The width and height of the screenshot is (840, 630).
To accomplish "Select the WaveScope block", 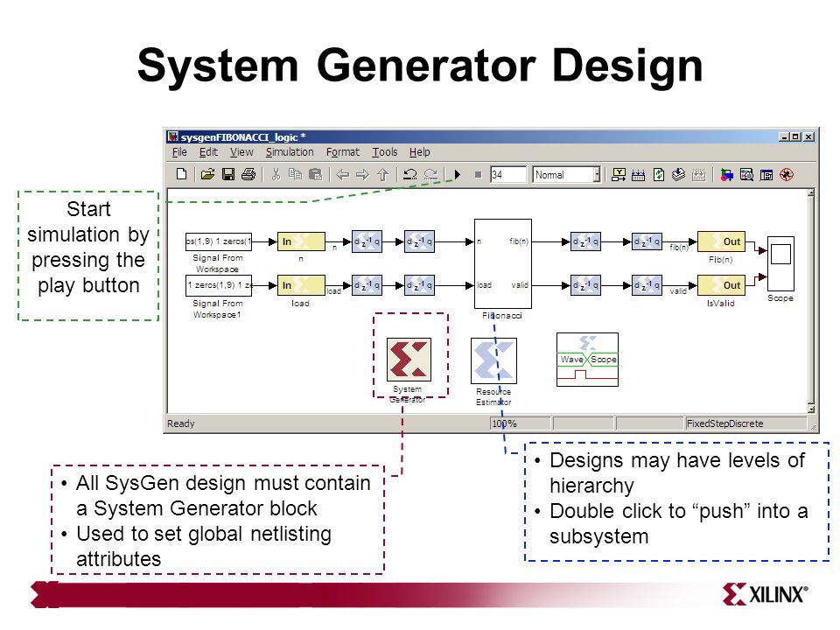I will click(x=587, y=360).
